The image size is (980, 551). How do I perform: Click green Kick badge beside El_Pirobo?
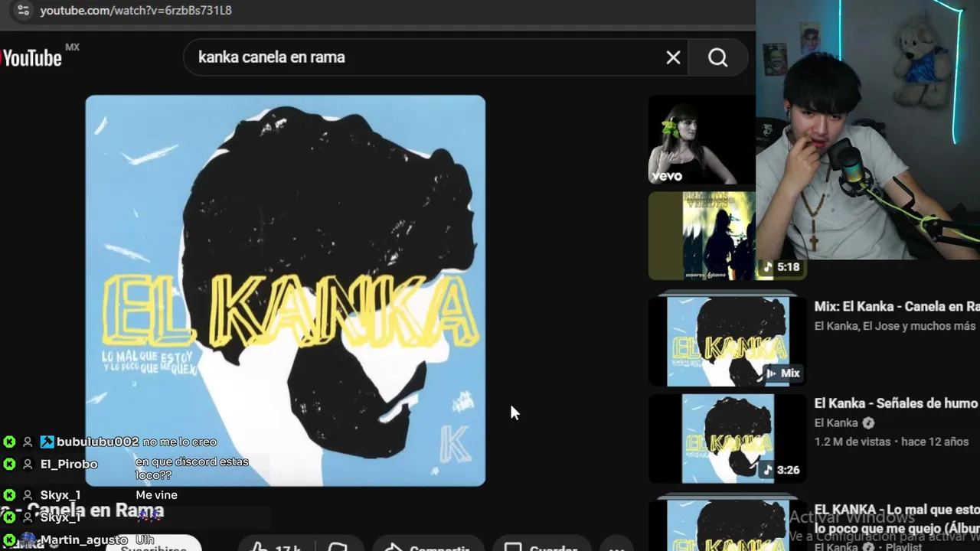pyautogui.click(x=9, y=464)
